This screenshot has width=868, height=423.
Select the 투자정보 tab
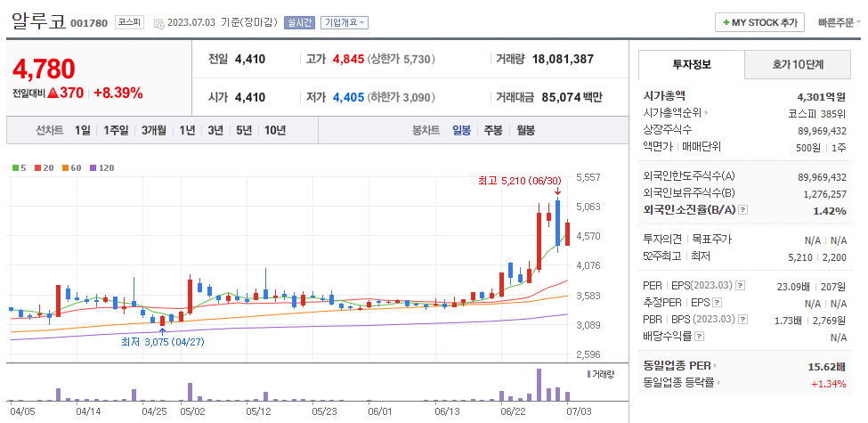point(692,64)
